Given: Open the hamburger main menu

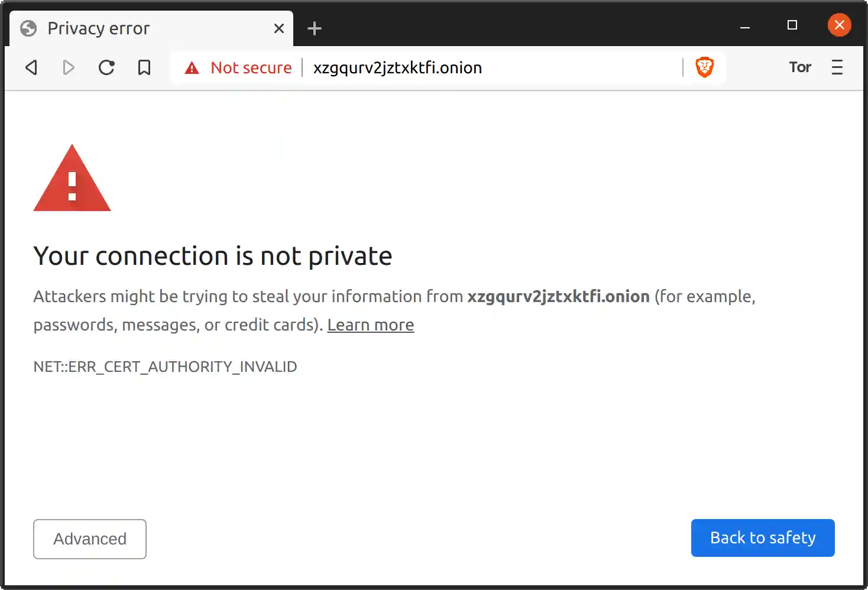Looking at the screenshot, I should pyautogui.click(x=837, y=67).
